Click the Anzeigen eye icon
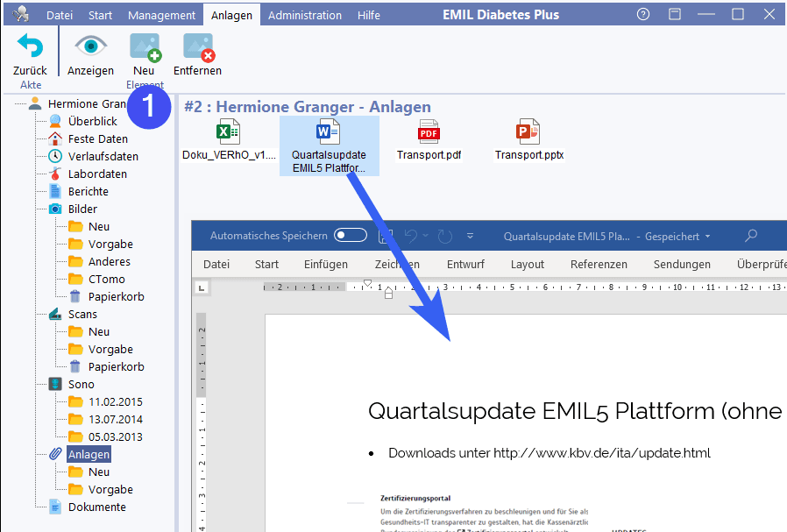 point(90,46)
